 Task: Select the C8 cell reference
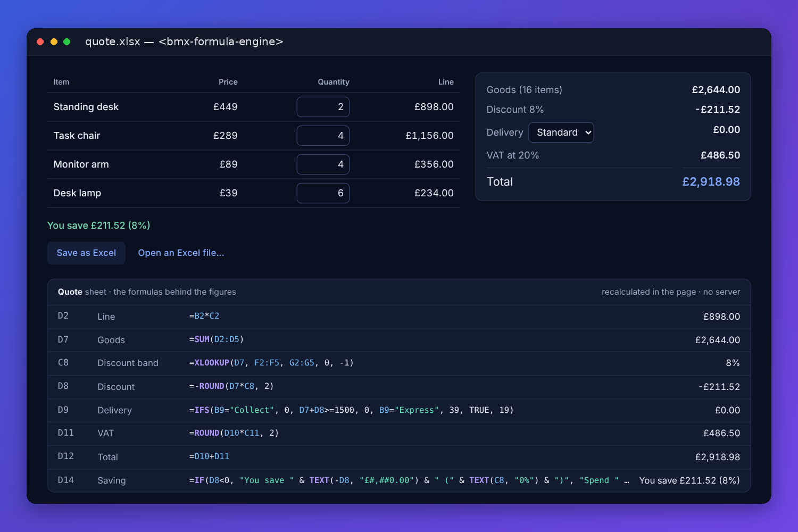pos(63,363)
